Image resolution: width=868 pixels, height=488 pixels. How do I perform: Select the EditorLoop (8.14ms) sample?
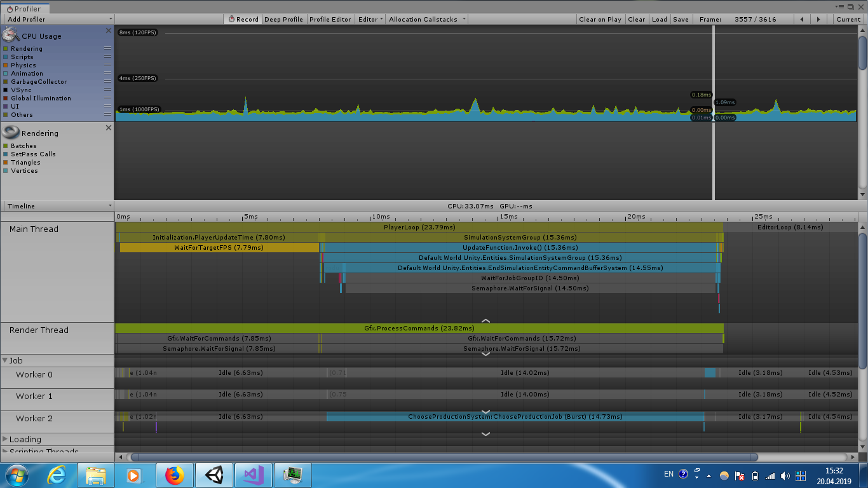[x=790, y=227]
